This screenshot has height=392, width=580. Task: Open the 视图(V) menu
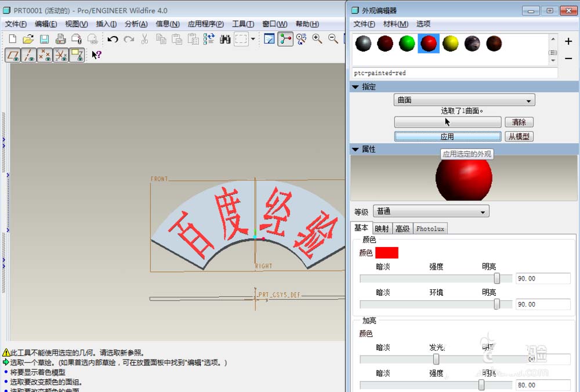pyautogui.click(x=77, y=24)
